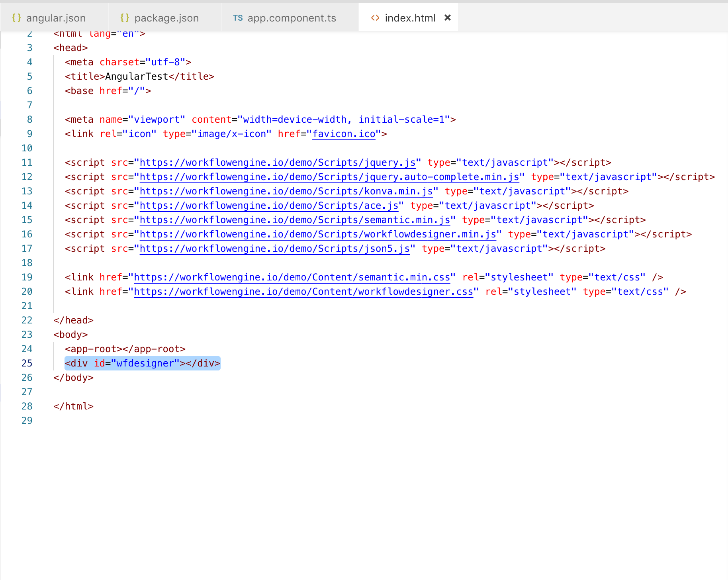This screenshot has width=728, height=580.
Task: Click the HTML brackets icon on index.html tab
Action: point(375,18)
